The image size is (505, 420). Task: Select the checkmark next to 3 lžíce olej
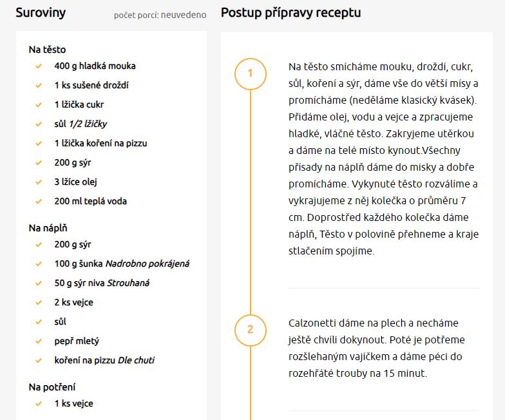click(x=39, y=182)
